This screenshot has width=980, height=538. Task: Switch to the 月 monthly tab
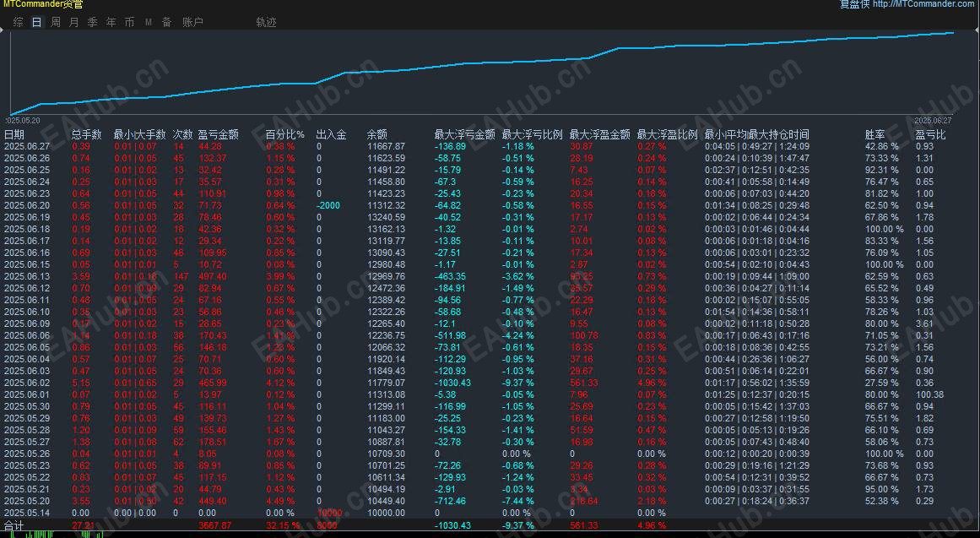coord(73,22)
